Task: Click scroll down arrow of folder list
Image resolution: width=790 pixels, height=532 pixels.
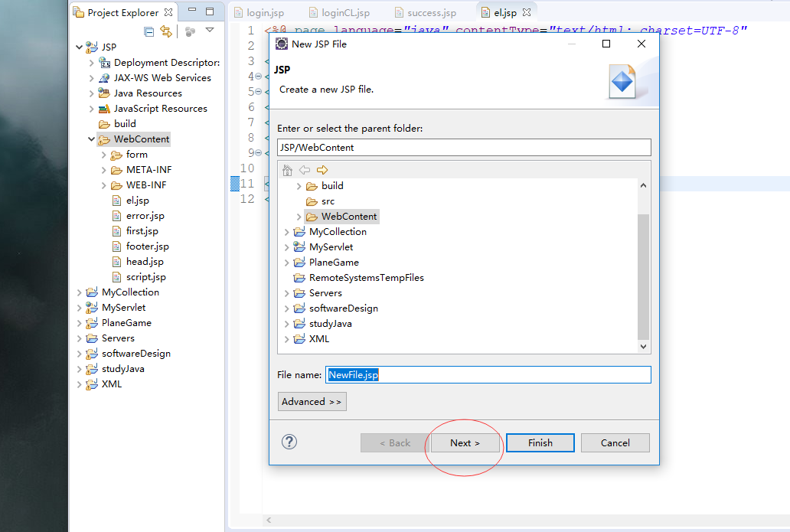Action: pos(643,346)
